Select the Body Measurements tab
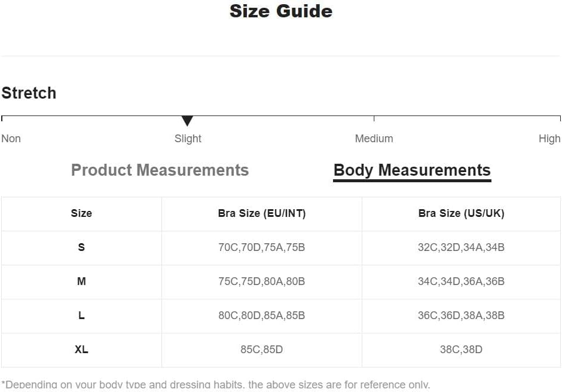The width and height of the screenshot is (562, 392). pyautogui.click(x=412, y=170)
